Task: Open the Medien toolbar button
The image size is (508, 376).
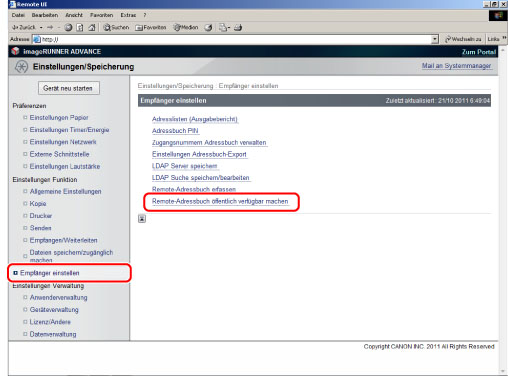Action: [x=186, y=28]
